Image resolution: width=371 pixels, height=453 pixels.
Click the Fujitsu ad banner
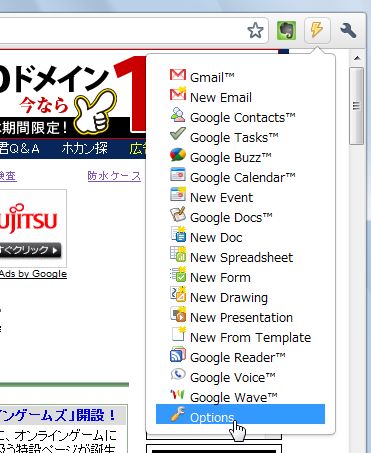point(33,228)
